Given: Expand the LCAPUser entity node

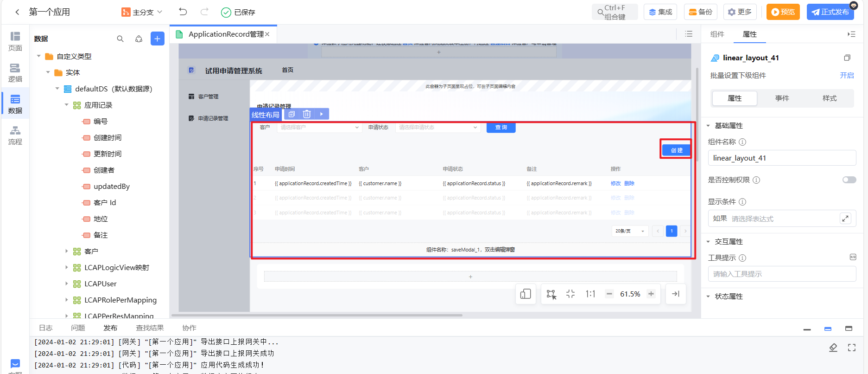Looking at the screenshot, I should coord(67,284).
